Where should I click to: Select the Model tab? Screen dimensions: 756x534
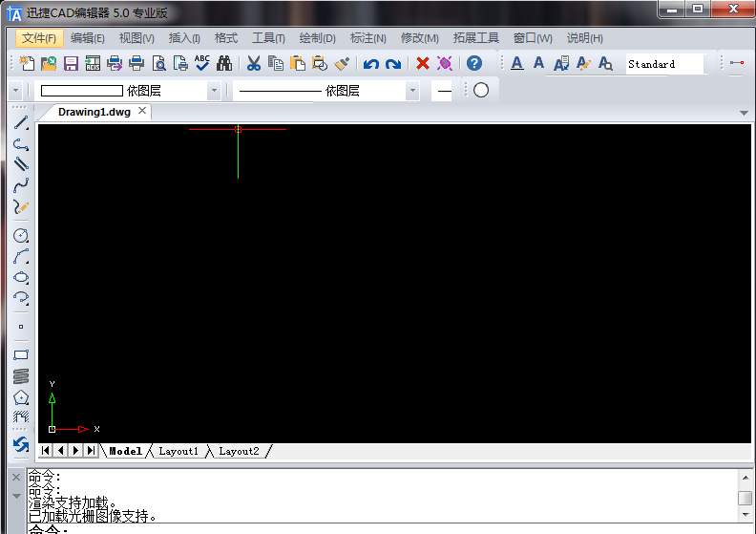point(125,451)
